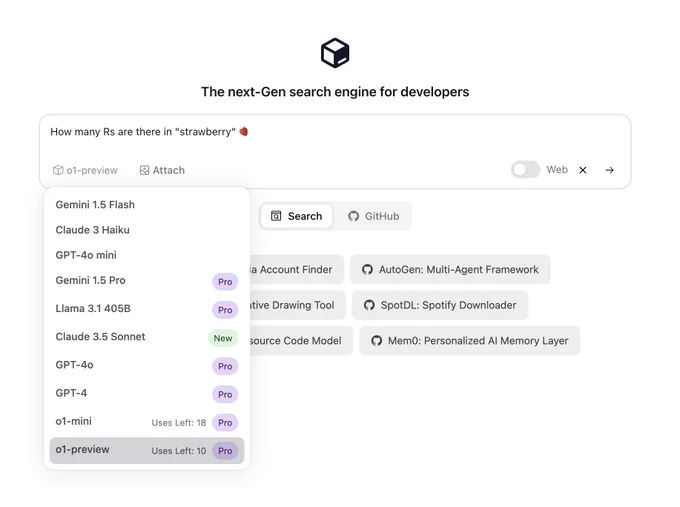Select Gemini 1.5 Pro model

pos(147,281)
